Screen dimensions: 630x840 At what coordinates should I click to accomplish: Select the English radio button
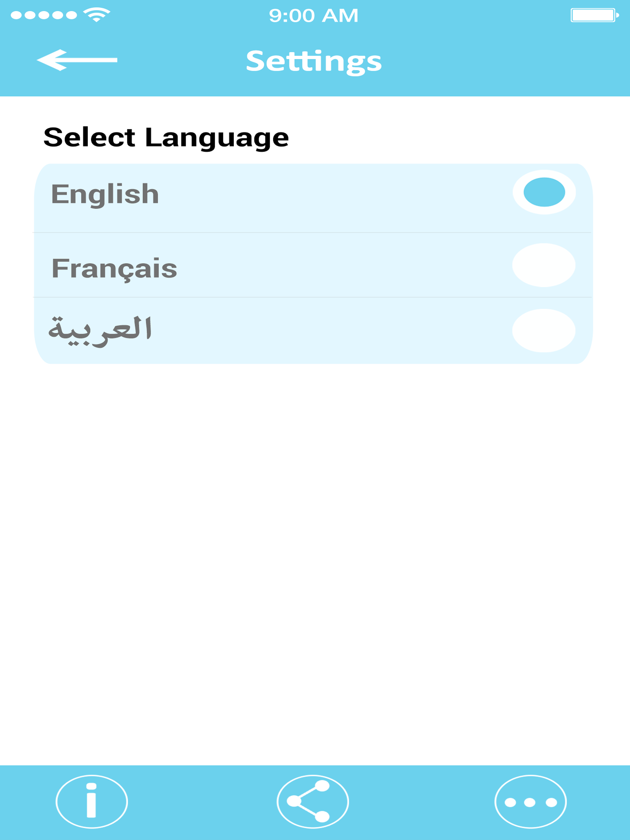coord(544,192)
